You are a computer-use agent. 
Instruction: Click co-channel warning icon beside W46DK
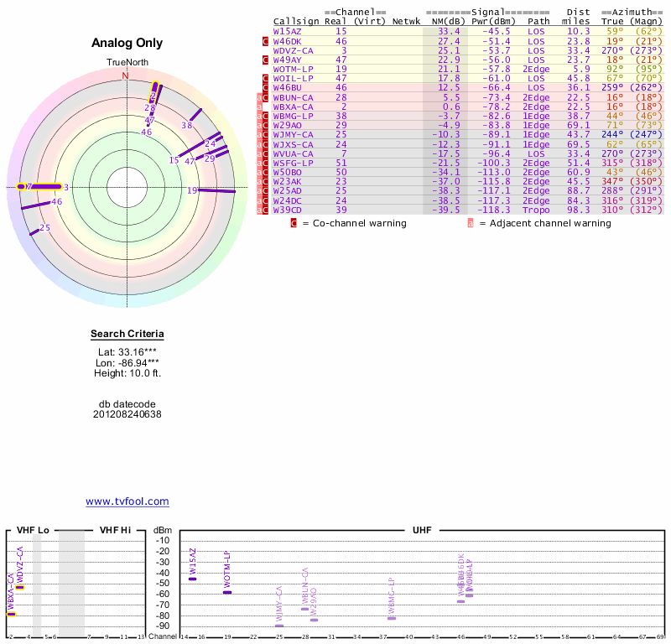(266, 41)
